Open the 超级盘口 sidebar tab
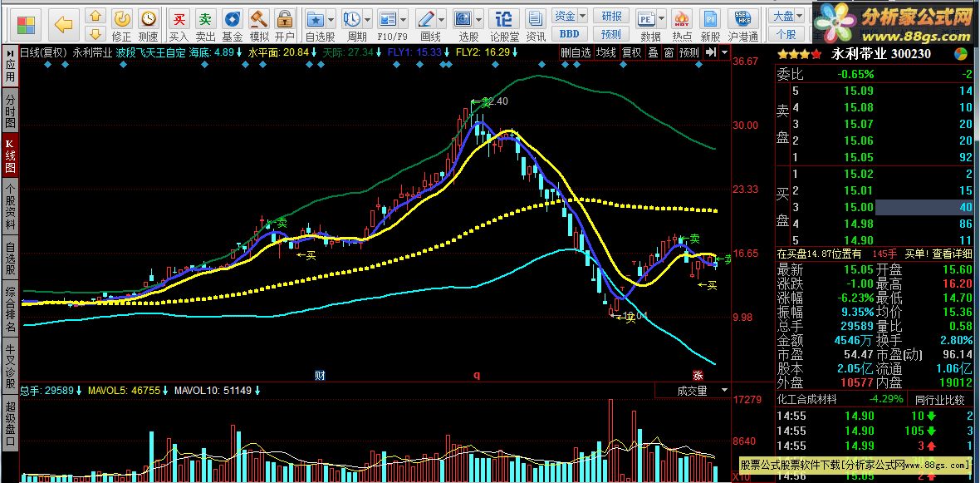The width and height of the screenshot is (980, 483). pos(10,422)
